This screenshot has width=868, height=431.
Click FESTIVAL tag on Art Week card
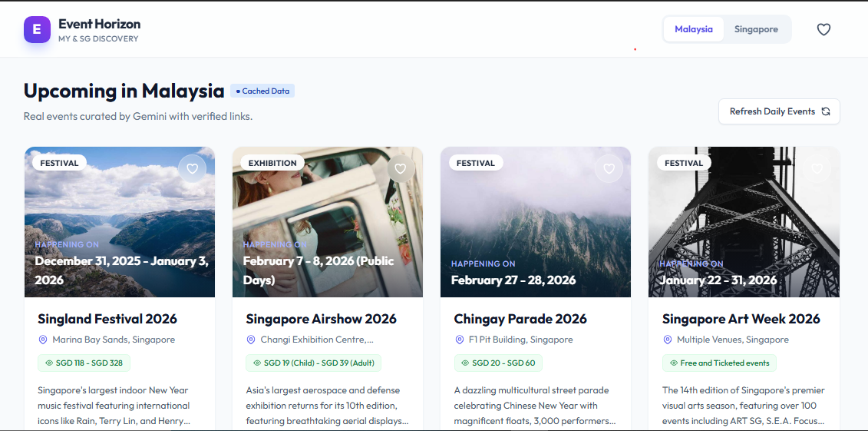click(x=684, y=163)
